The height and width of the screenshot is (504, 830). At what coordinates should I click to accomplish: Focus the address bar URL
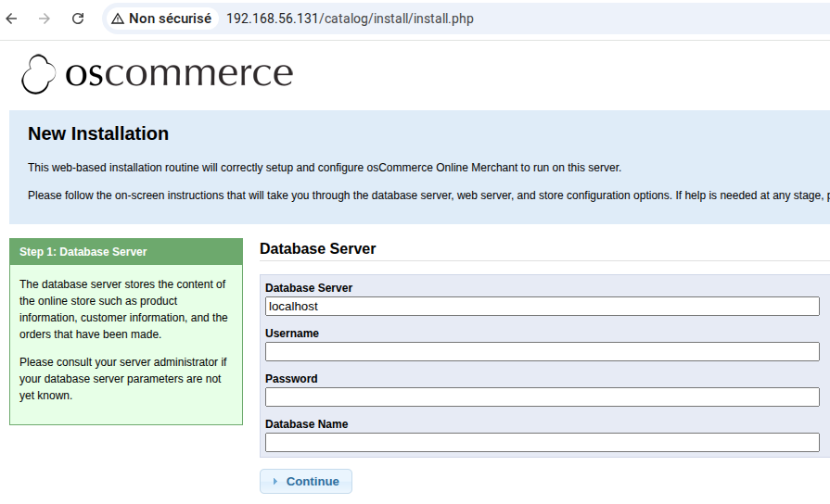[350, 19]
